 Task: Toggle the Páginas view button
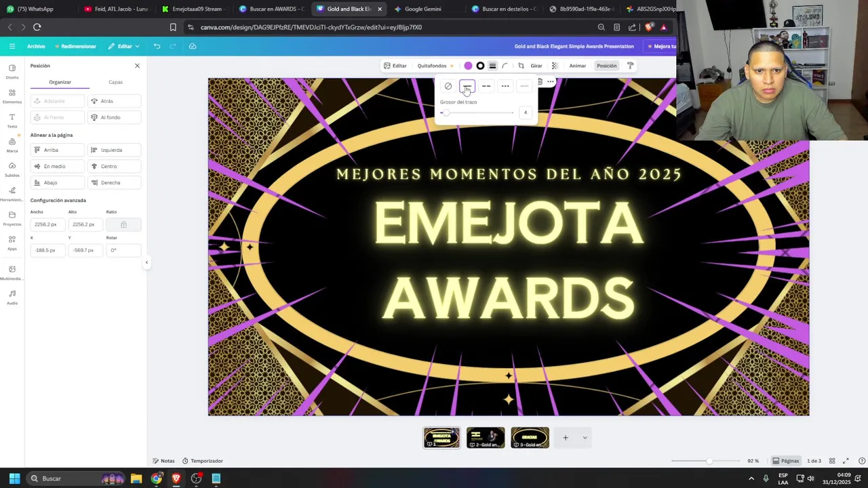click(786, 461)
